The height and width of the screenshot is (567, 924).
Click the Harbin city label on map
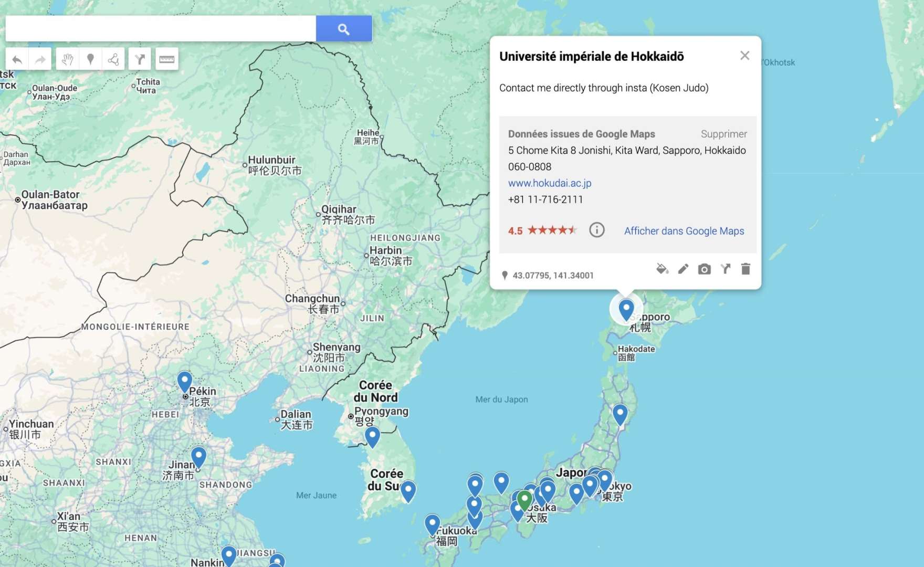391,256
